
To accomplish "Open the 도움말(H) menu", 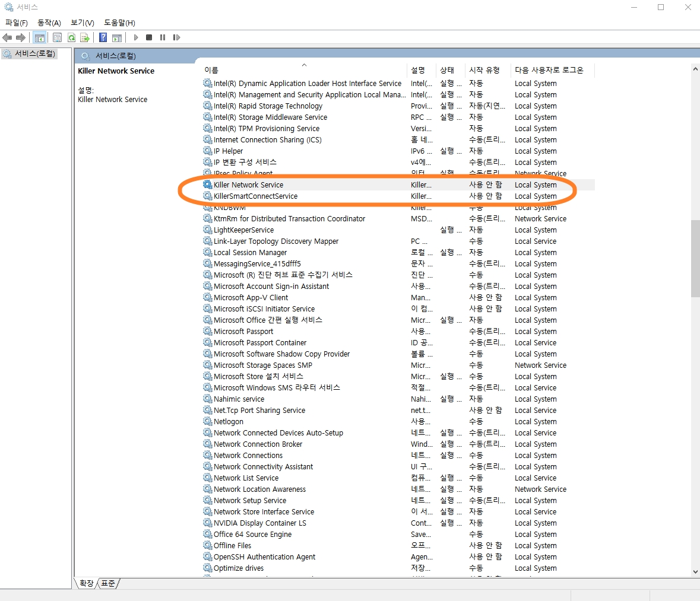I will point(120,23).
